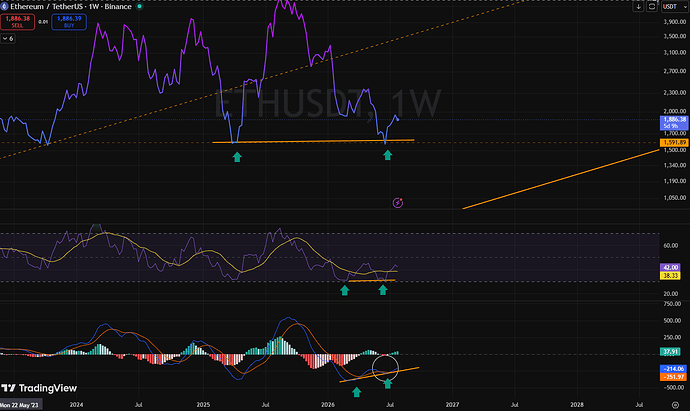Image resolution: width=690 pixels, height=411 pixels.
Task: Click the 1,340.00 price scale label
Action: coord(675,165)
